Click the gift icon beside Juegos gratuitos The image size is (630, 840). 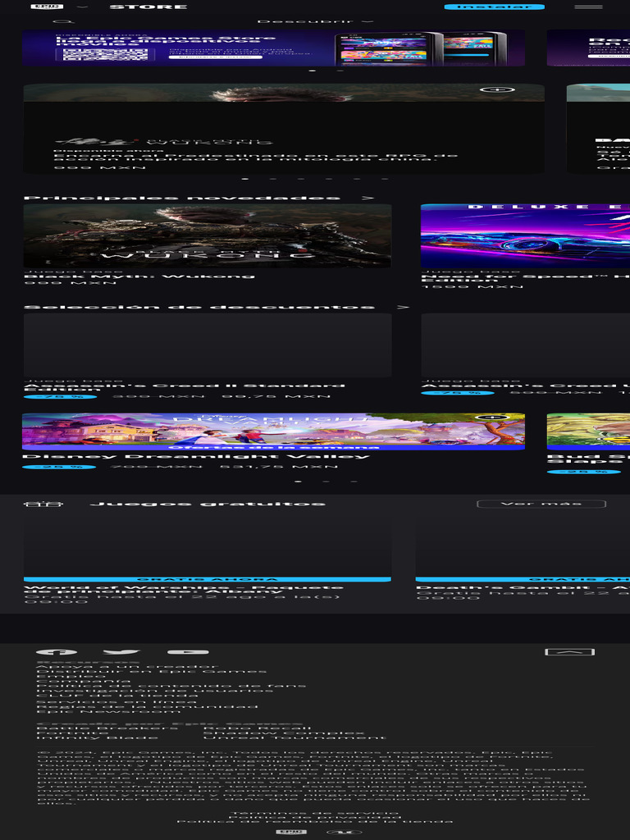pyautogui.click(x=43, y=504)
